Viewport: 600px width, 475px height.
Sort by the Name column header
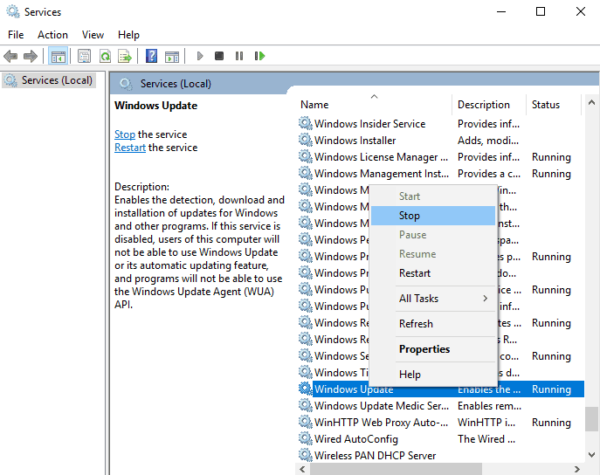374,104
